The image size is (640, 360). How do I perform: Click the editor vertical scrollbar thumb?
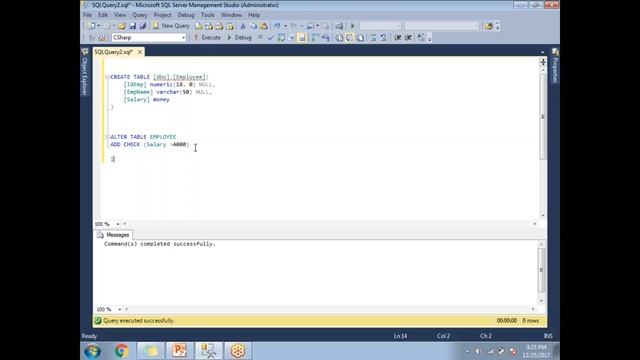tap(542, 117)
